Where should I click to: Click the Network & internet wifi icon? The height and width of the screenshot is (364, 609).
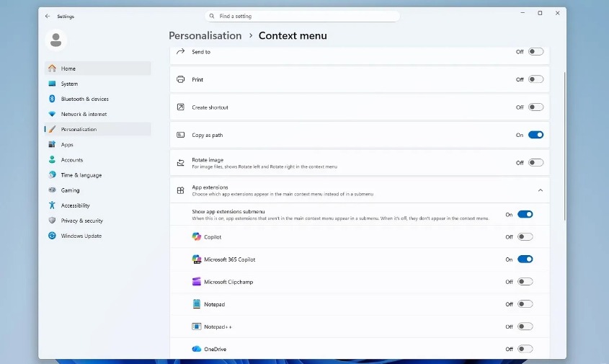pyautogui.click(x=52, y=114)
